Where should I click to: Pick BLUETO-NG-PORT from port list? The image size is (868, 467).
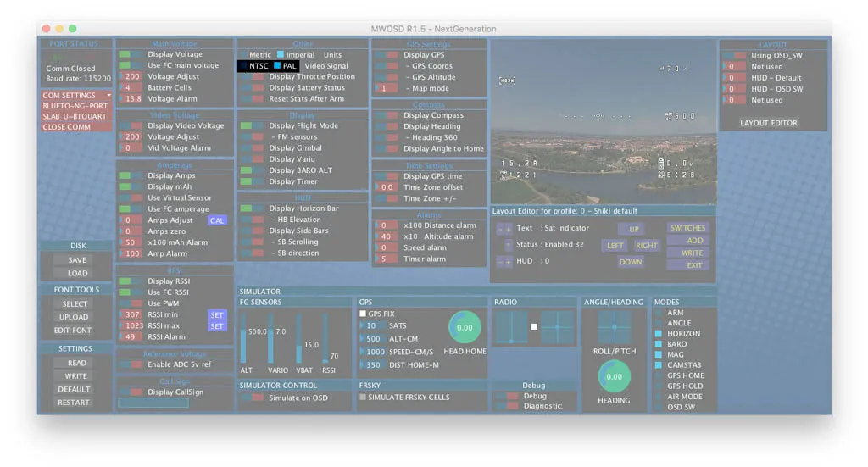coord(76,106)
